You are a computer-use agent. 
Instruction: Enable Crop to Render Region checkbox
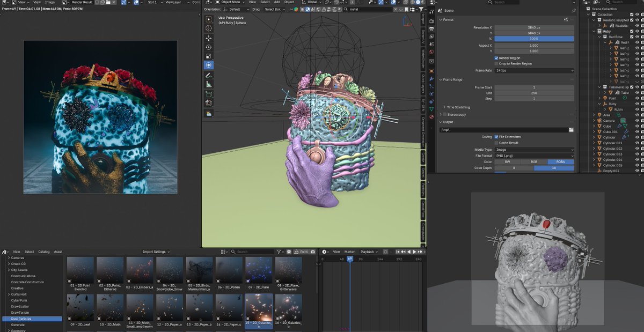click(x=496, y=63)
